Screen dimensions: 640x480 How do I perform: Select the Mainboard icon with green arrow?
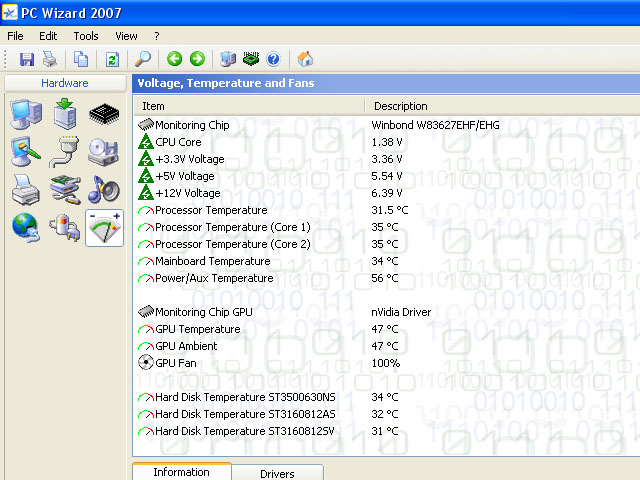[x=65, y=113]
